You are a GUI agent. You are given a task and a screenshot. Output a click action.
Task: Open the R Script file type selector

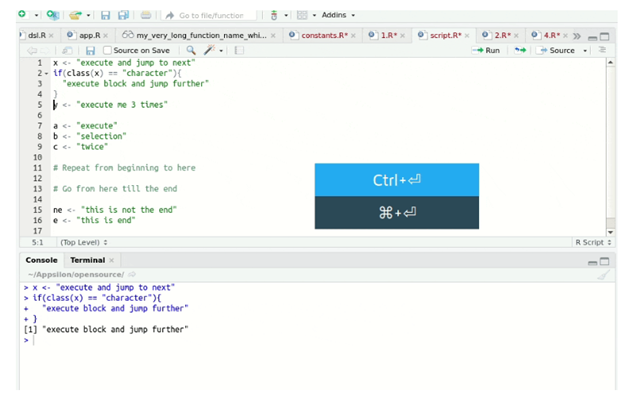(x=593, y=242)
